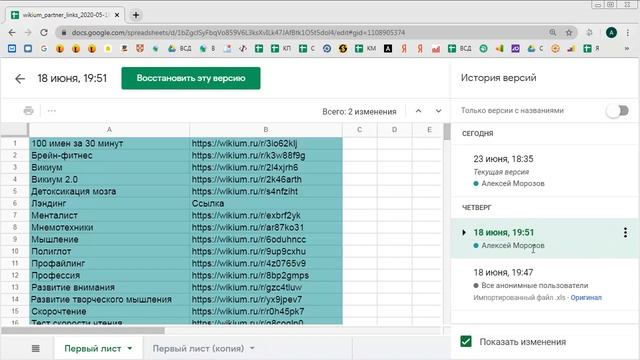Click the select-all corner of the sheet
The width and height of the screenshot is (640, 360).
(x=15, y=130)
